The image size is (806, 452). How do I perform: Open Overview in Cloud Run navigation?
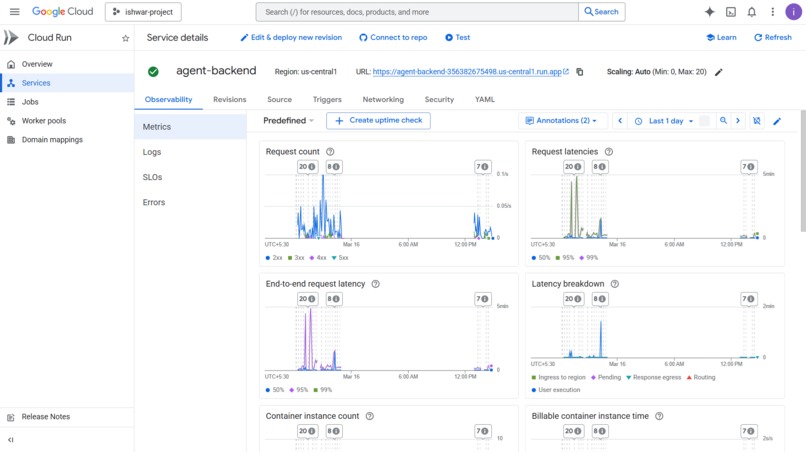coord(67,64)
